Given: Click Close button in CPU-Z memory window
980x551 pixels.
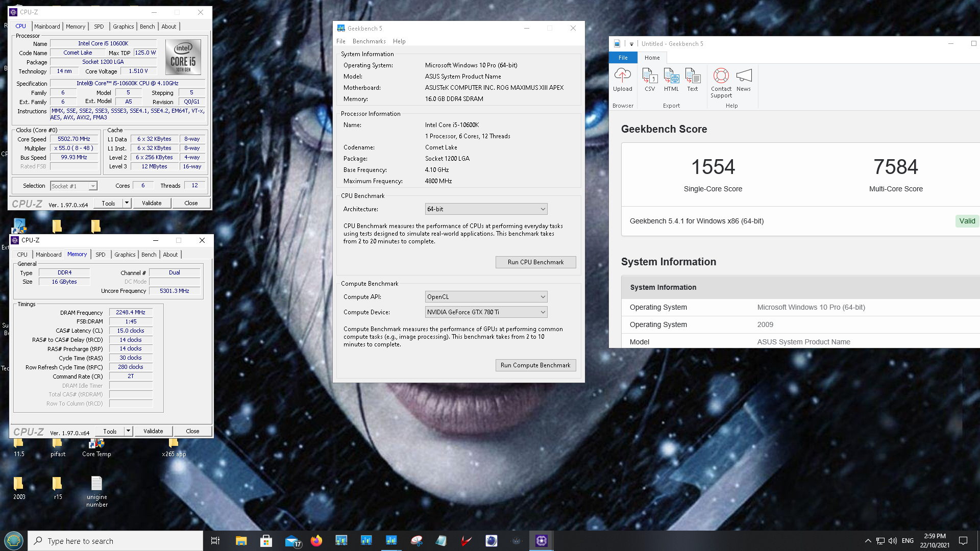Looking at the screenshot, I should (192, 431).
